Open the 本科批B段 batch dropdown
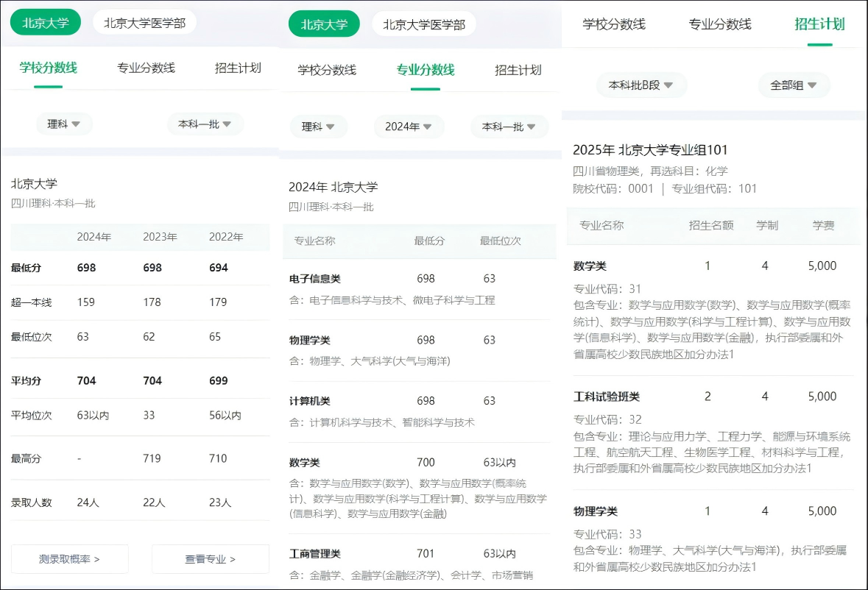This screenshot has width=868, height=590. 641,85
